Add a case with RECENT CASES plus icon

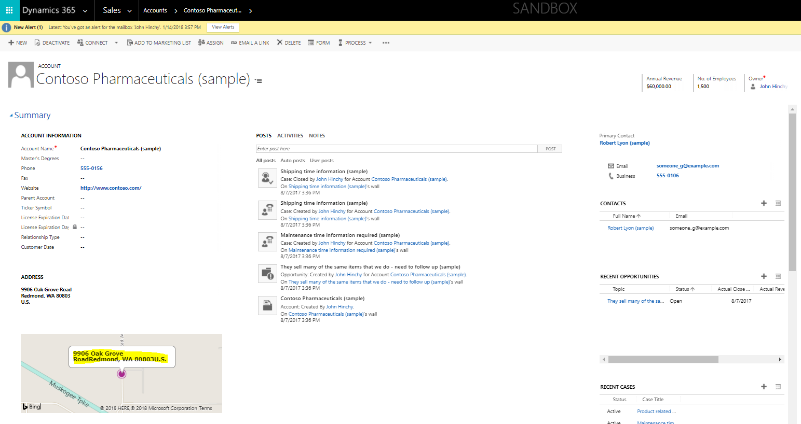click(764, 387)
